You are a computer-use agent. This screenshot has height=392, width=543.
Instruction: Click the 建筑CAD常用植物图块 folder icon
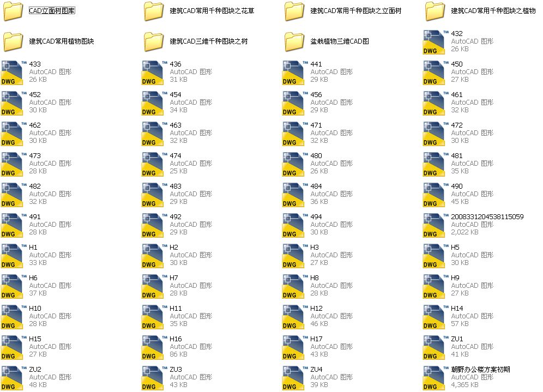pos(13,42)
